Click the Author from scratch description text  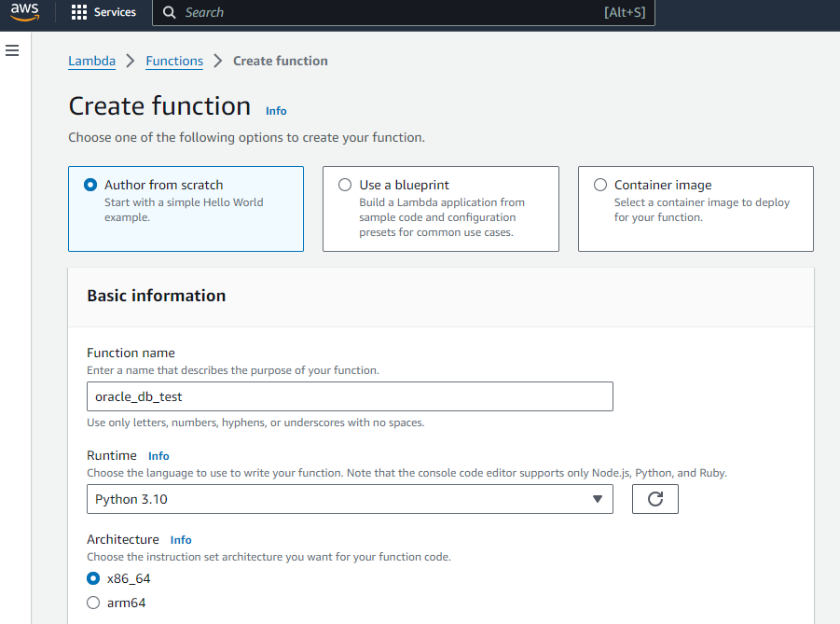coord(184,210)
